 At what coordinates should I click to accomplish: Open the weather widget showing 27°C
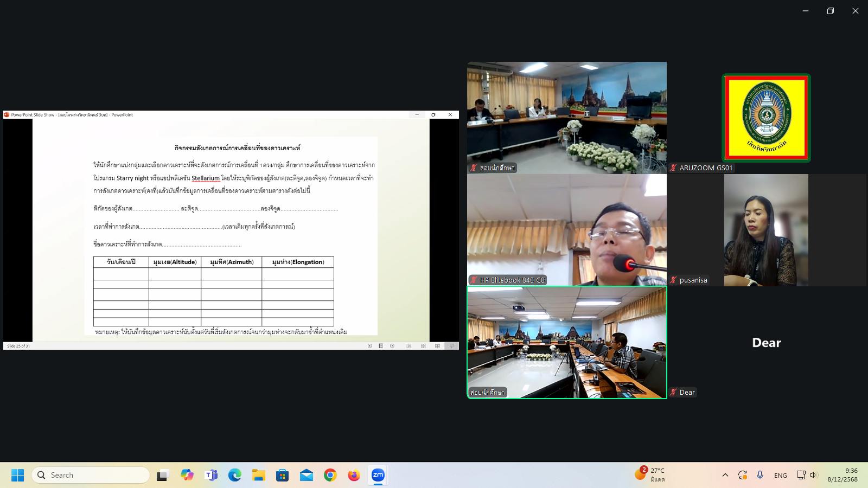[650, 475]
